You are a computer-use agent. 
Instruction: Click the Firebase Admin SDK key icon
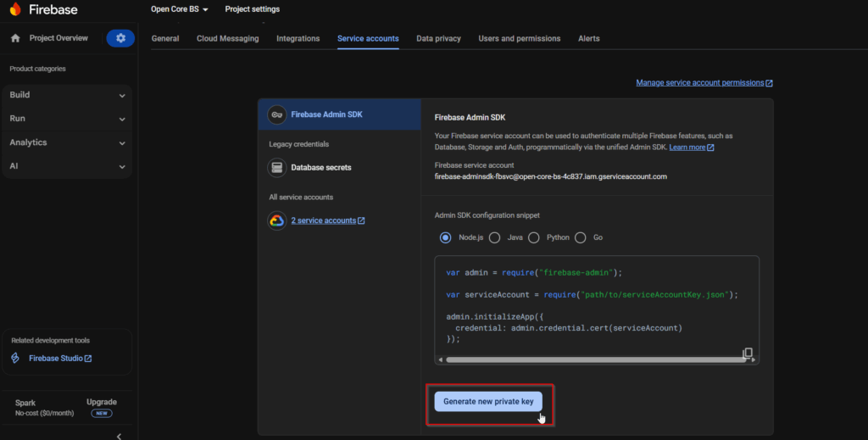tap(276, 114)
